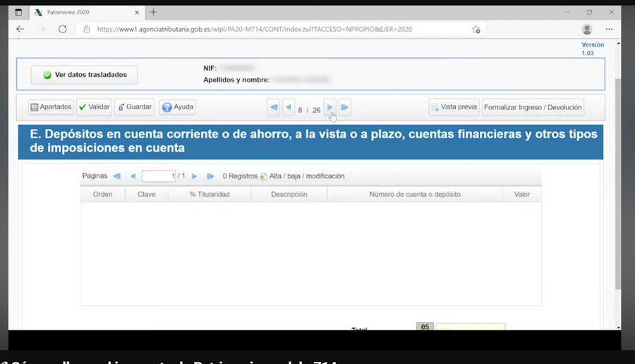Open Alta / baja / modificación editor
635x364 pixels.
(x=303, y=176)
